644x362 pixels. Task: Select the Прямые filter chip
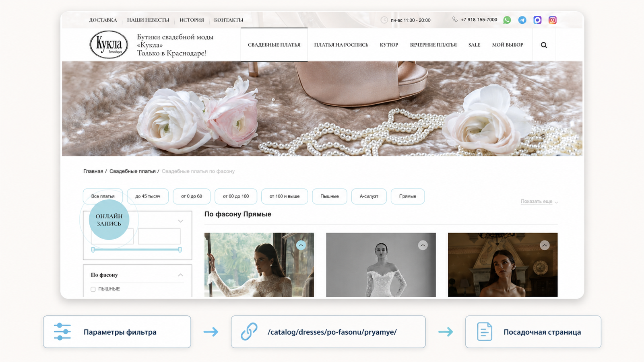(x=407, y=196)
